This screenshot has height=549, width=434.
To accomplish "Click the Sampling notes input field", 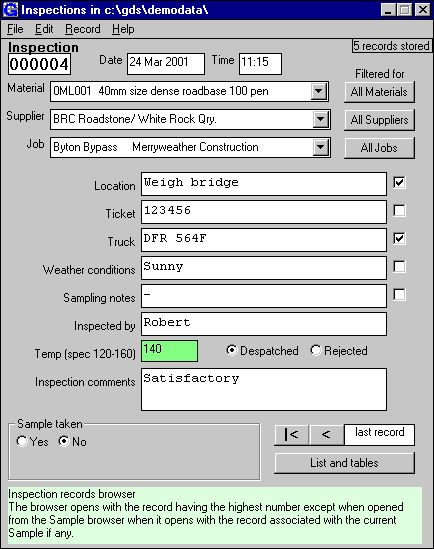I will [x=264, y=296].
